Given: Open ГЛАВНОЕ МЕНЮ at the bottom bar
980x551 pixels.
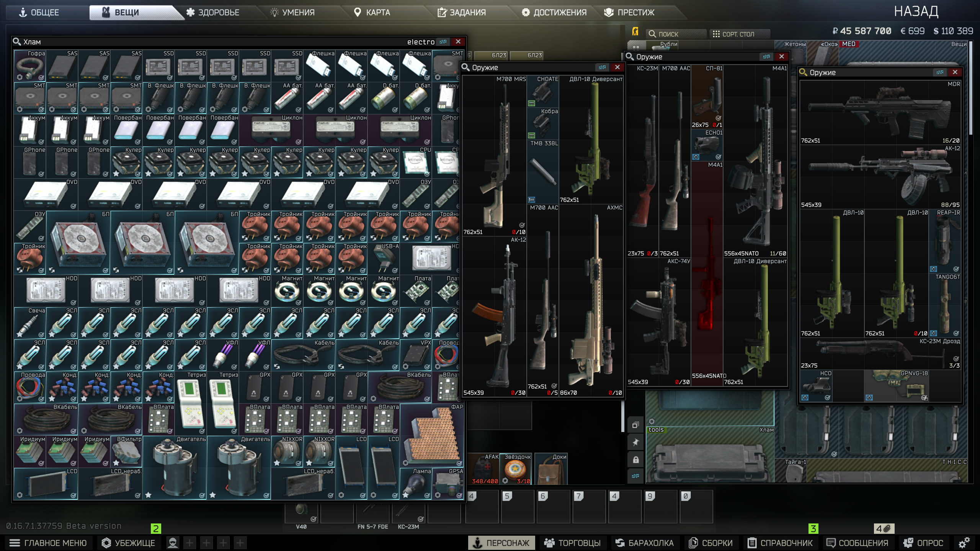Looking at the screenshot, I should [48, 543].
